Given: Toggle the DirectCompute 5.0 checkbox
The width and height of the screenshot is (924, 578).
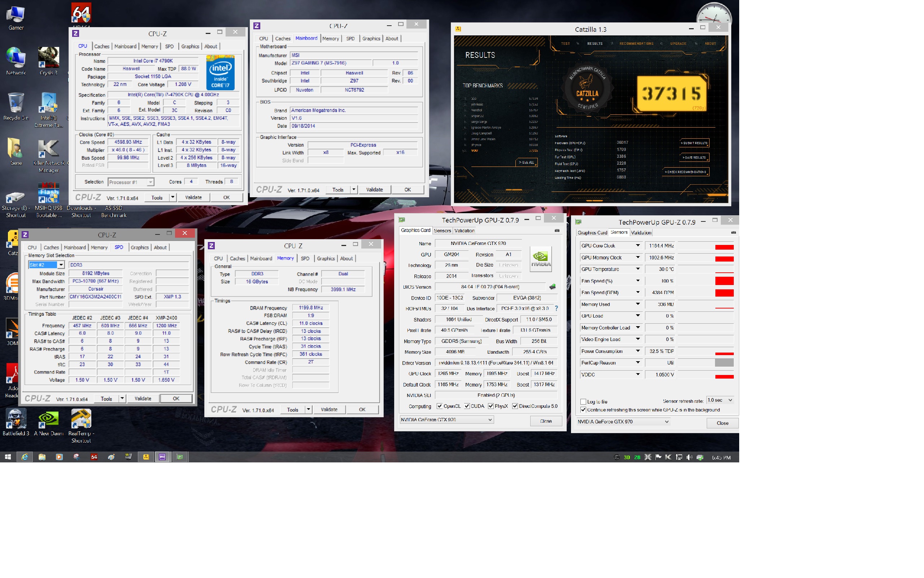Looking at the screenshot, I should pos(515,406).
